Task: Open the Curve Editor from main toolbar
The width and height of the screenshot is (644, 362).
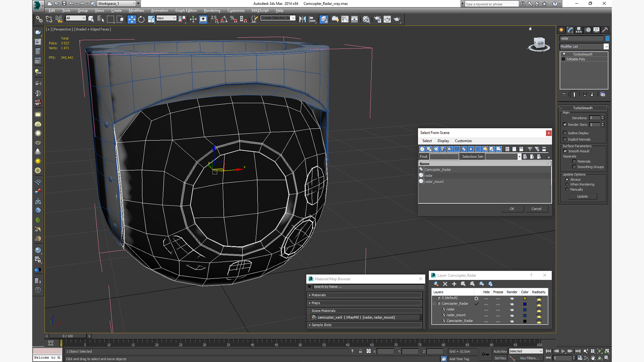Action: 345,19
